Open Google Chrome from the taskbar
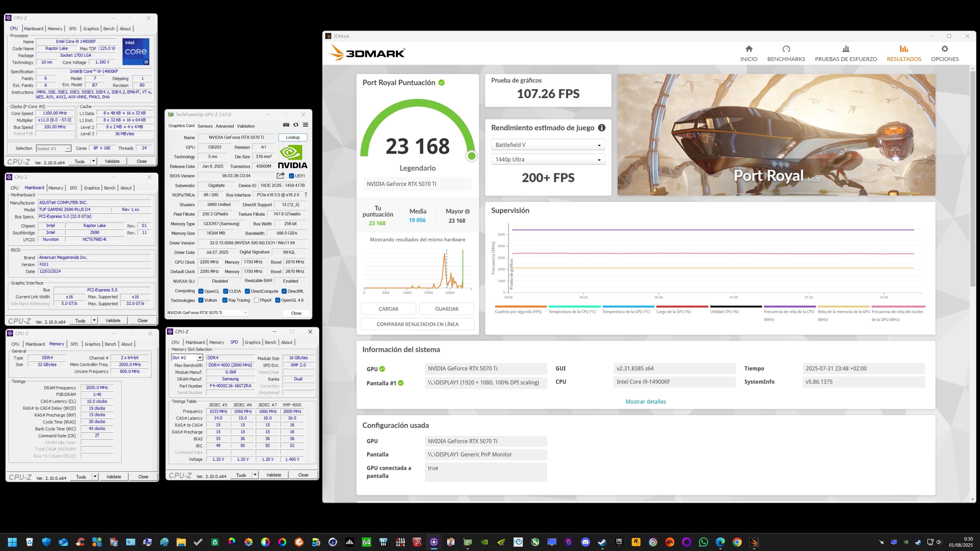The image size is (980, 551). coord(737,542)
